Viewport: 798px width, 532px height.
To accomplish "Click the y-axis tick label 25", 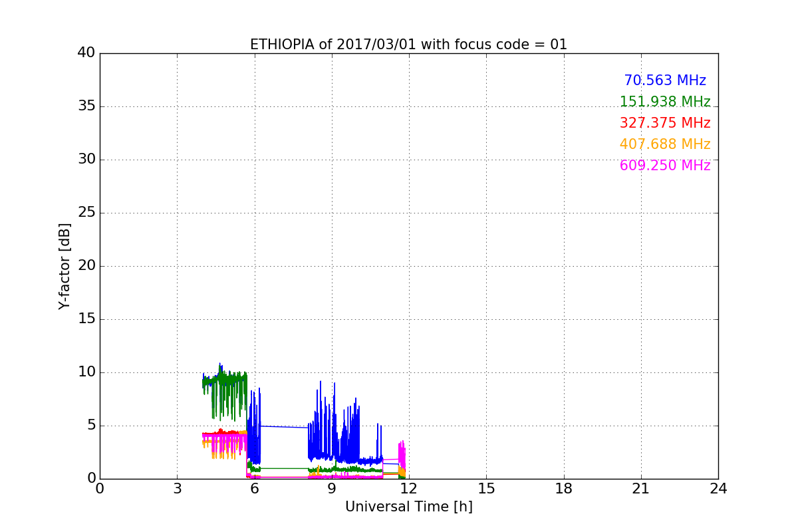I will click(86, 213).
